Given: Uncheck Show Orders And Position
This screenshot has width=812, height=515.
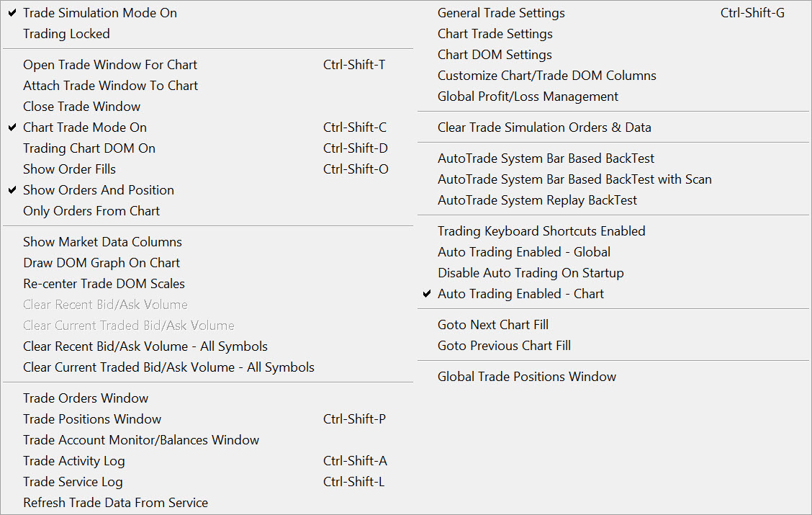Looking at the screenshot, I should pyautogui.click(x=98, y=190).
